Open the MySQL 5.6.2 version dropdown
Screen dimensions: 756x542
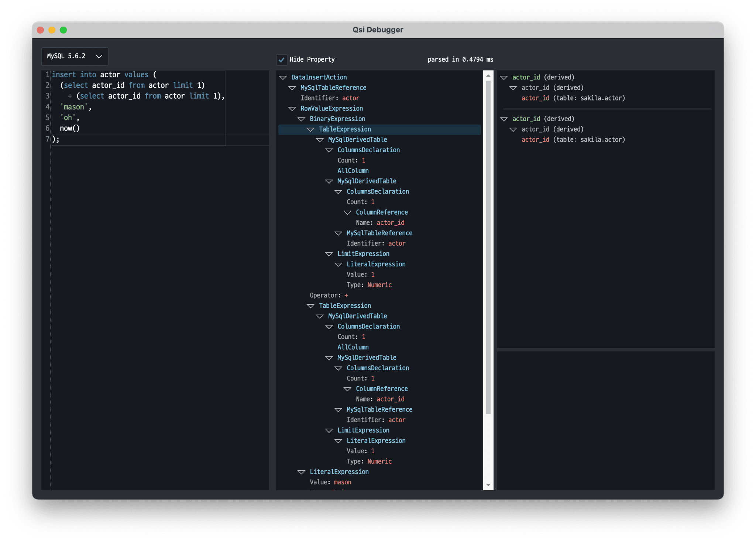coord(75,56)
